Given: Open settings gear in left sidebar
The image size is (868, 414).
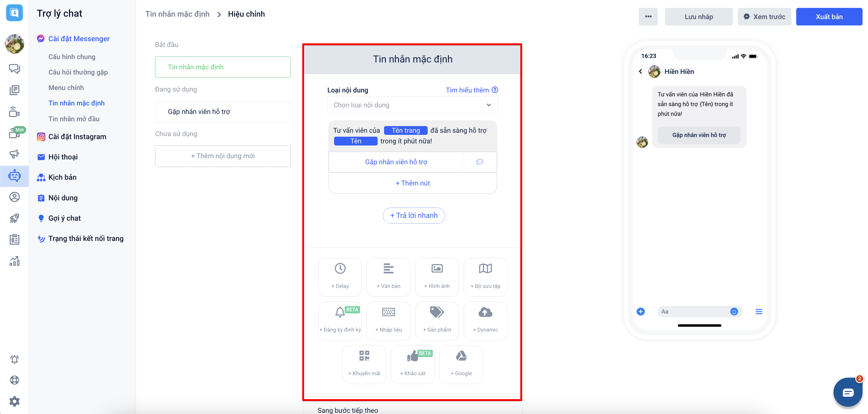Looking at the screenshot, I should (15, 401).
